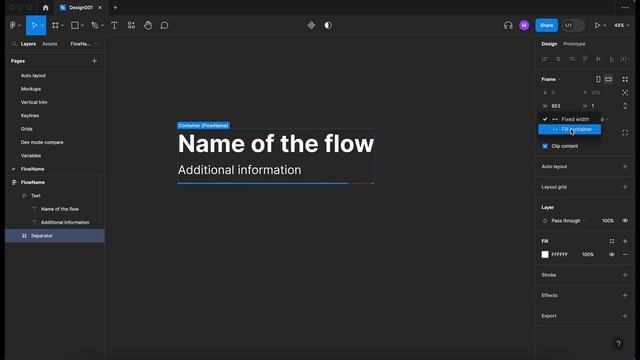Toggle absolute position icon beside X Y
The width and height of the screenshot is (640, 360).
pos(625,93)
